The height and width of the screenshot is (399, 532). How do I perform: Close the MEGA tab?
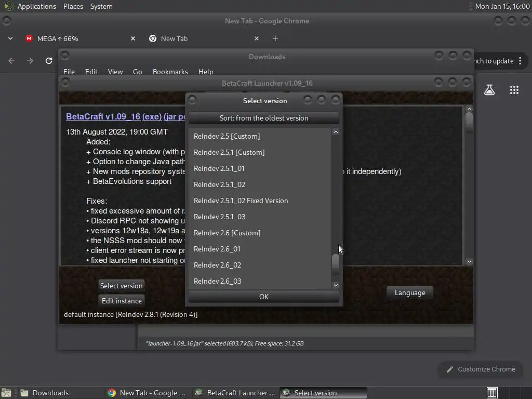pyautogui.click(x=133, y=38)
